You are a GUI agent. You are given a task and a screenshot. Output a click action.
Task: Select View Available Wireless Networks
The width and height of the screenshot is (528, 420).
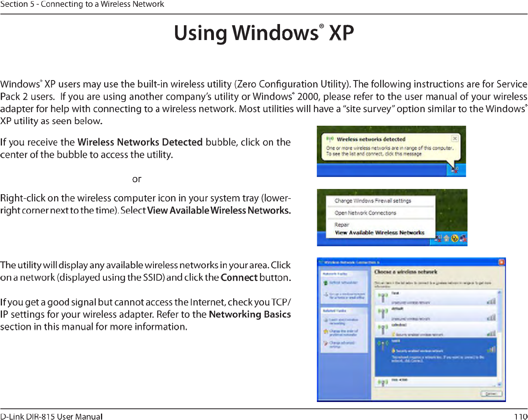click(x=379, y=233)
